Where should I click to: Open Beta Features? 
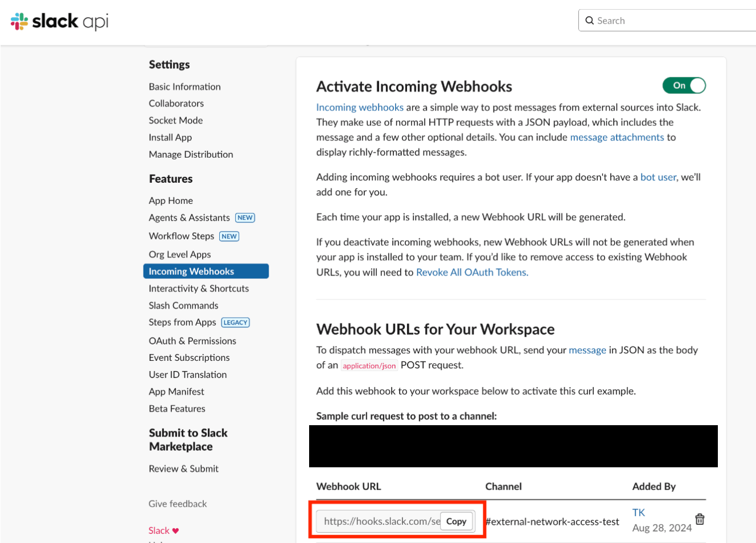point(177,409)
